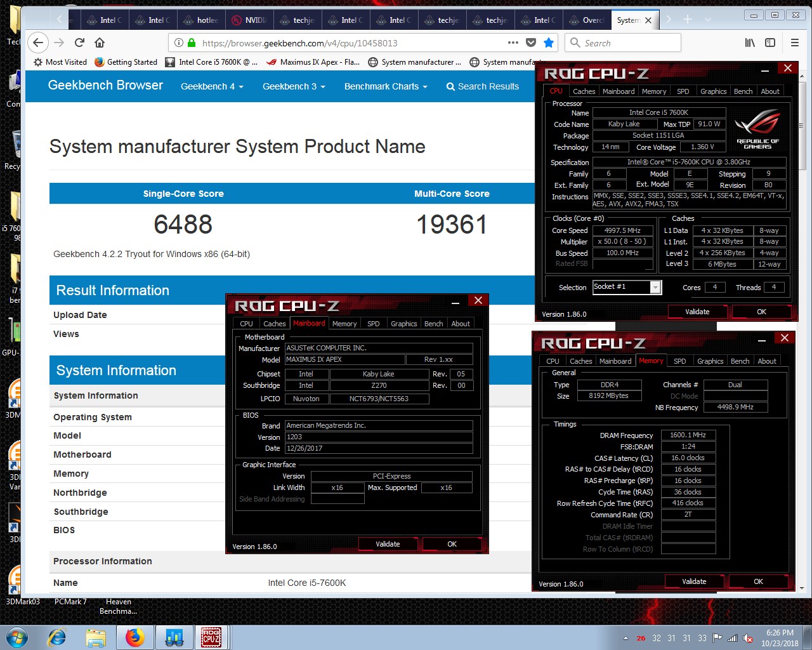Open Search Results in Geekbench navbar
The width and height of the screenshot is (812, 650).
483,86
